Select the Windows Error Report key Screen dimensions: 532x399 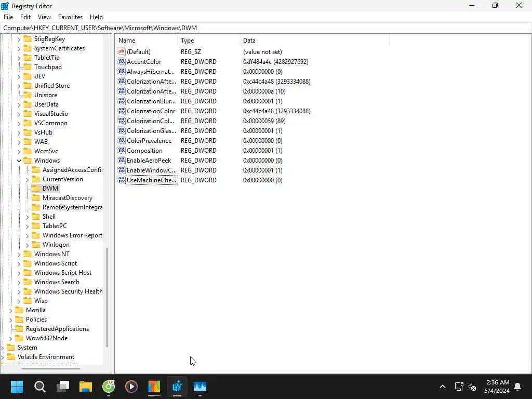(72, 235)
